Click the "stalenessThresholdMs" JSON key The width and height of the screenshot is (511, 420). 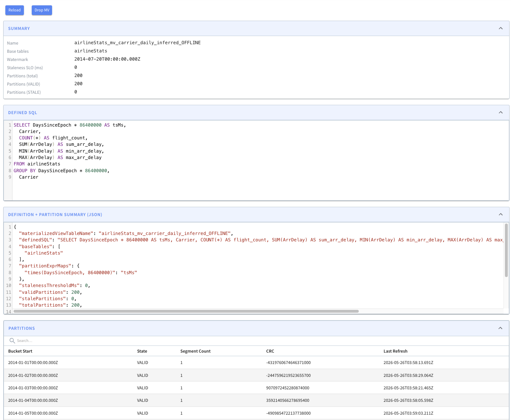pos(49,286)
